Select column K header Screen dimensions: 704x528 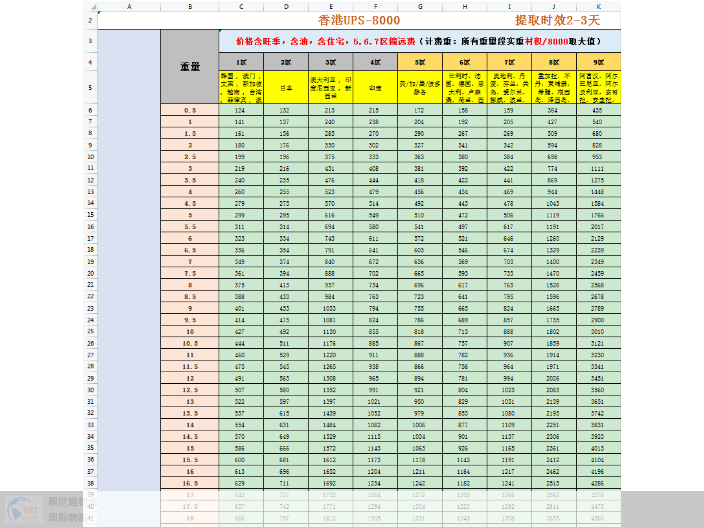(x=598, y=6)
